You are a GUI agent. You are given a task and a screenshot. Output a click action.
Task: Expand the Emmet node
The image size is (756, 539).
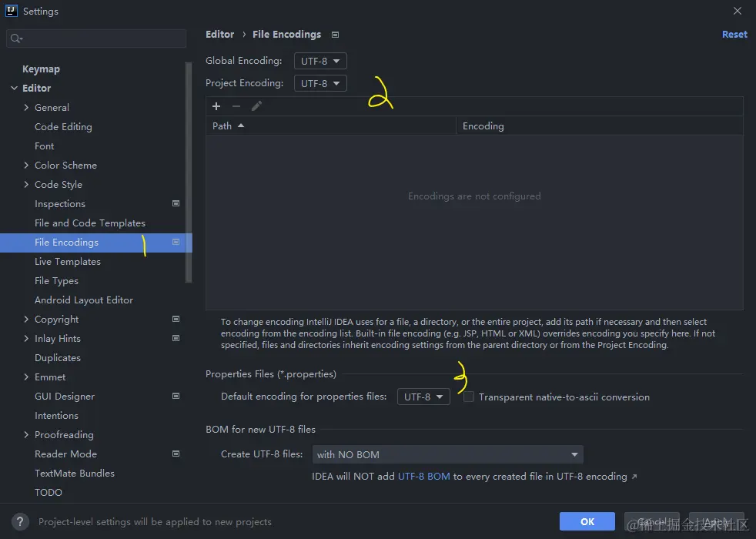(x=26, y=377)
